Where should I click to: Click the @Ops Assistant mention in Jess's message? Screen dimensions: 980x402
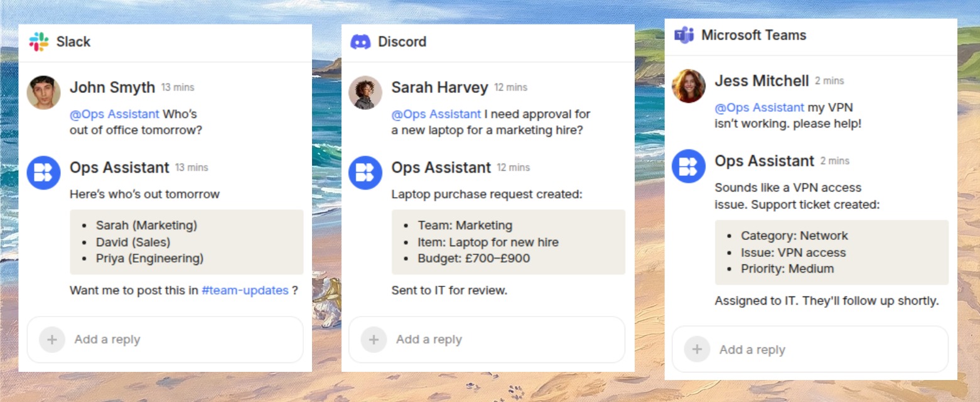(x=758, y=107)
